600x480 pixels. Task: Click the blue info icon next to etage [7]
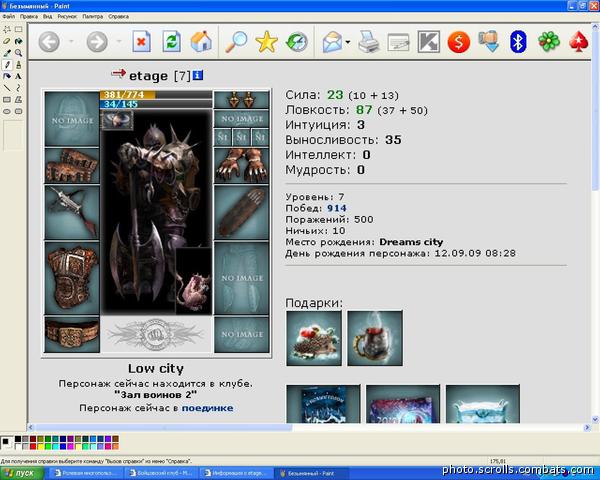pyautogui.click(x=197, y=75)
